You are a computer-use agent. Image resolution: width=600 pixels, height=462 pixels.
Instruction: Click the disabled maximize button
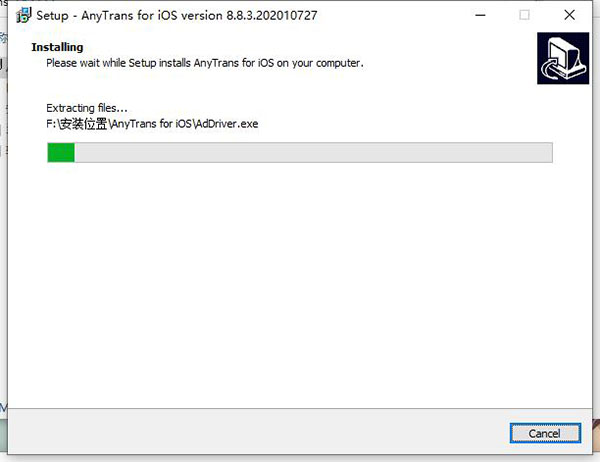click(x=524, y=15)
